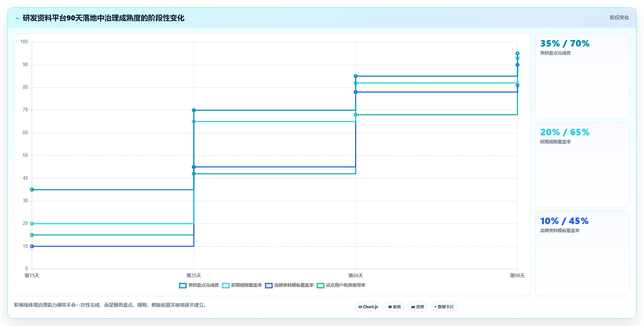644x326 pixels.
Task: Open the 35% / 70% 资料盘点完成度 card
Action: [x=582, y=76]
